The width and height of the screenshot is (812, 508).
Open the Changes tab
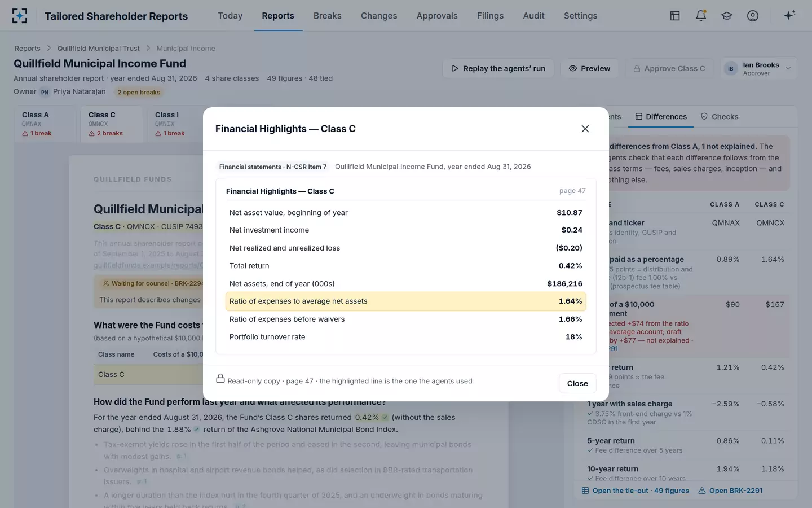(379, 16)
